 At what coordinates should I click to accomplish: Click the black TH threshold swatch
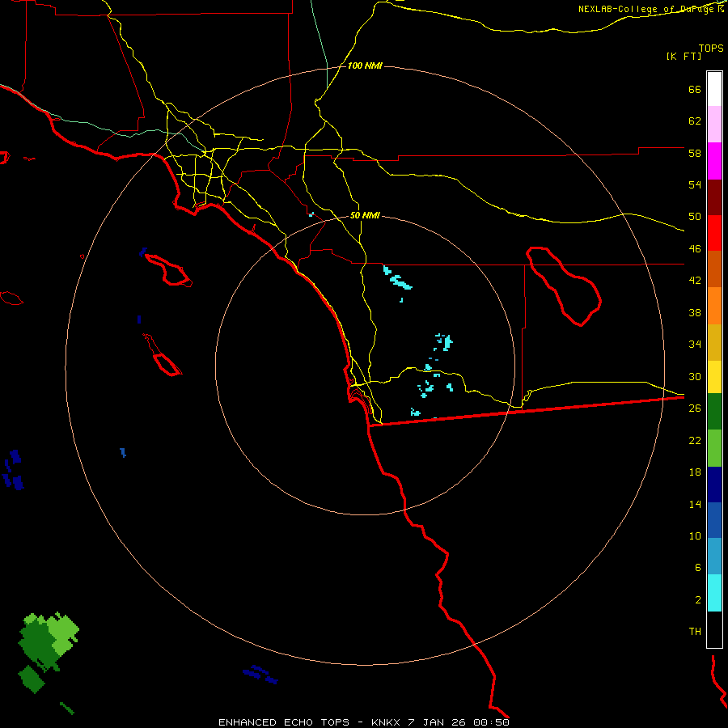coord(714,629)
